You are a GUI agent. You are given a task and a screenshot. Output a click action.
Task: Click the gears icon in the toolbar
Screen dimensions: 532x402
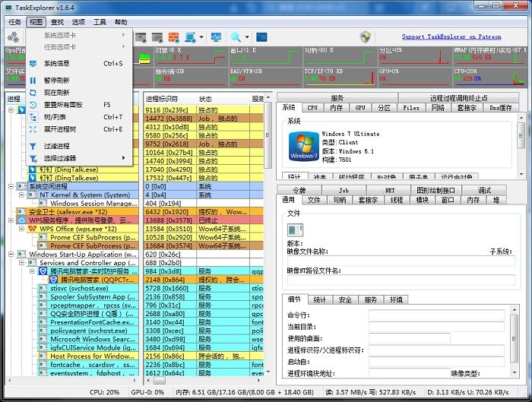click(x=13, y=36)
